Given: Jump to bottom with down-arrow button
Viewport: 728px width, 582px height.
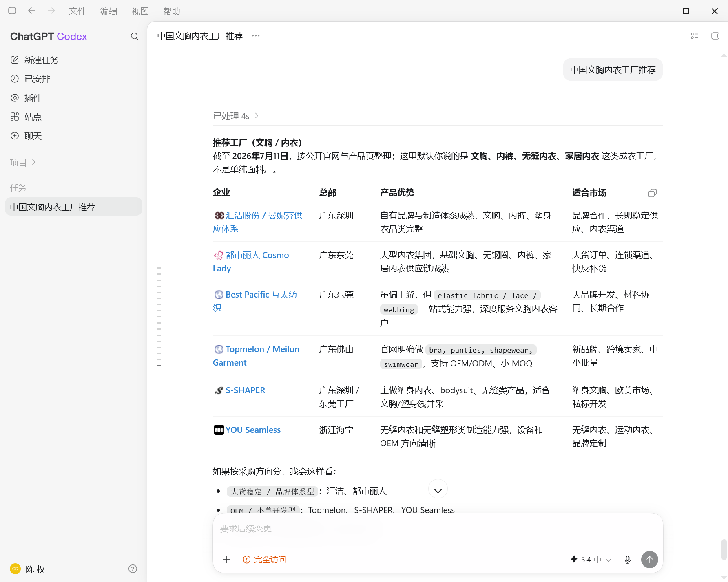Looking at the screenshot, I should coord(438,489).
